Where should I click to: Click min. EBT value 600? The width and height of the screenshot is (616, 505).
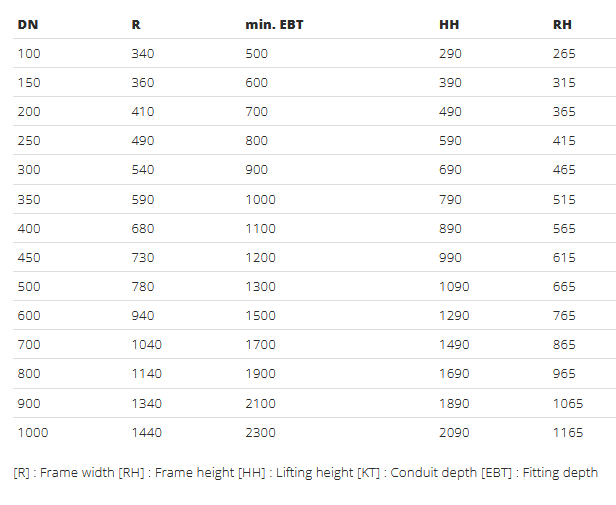(x=257, y=83)
